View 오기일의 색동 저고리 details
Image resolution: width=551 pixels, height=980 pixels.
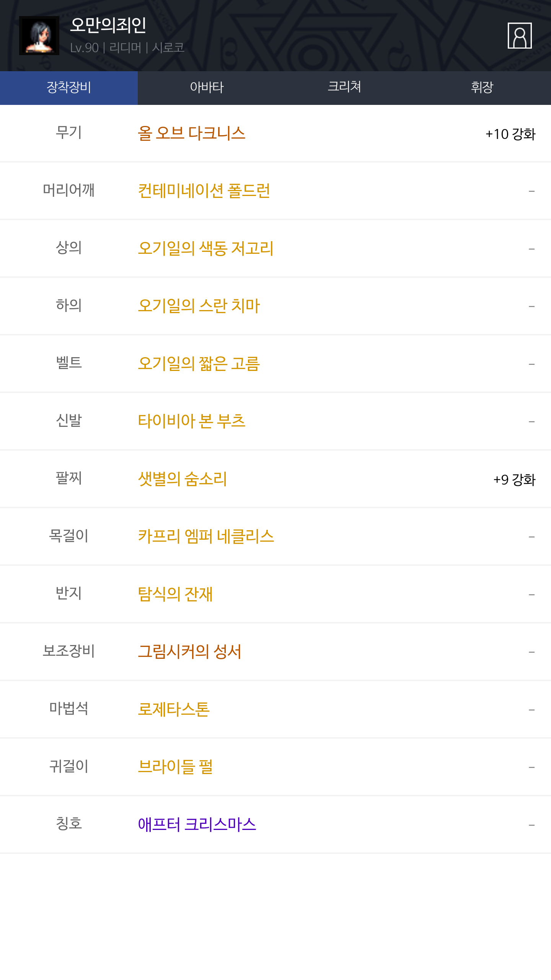click(x=205, y=248)
